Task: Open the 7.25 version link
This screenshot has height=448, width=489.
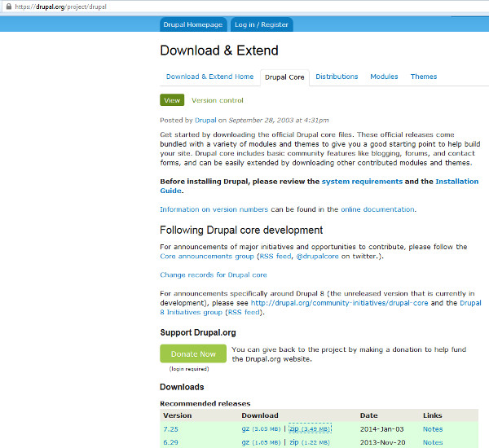Action: 170,429
